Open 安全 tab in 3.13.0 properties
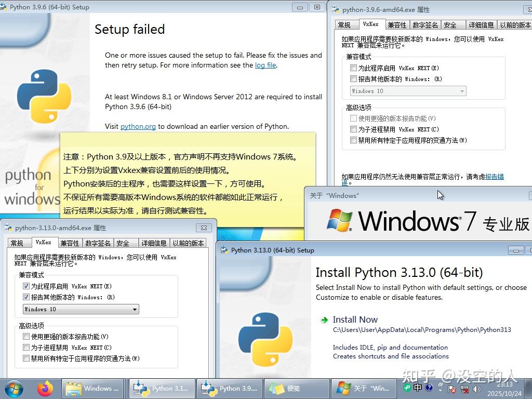This screenshot has height=399, width=532. (126, 243)
